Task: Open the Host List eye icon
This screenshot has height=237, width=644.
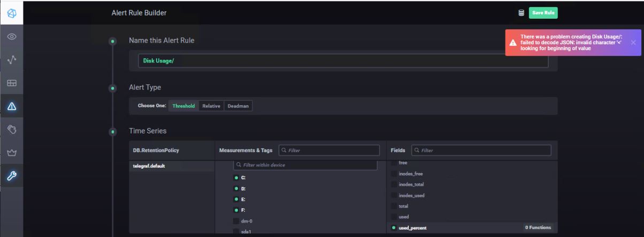Action: (12, 37)
